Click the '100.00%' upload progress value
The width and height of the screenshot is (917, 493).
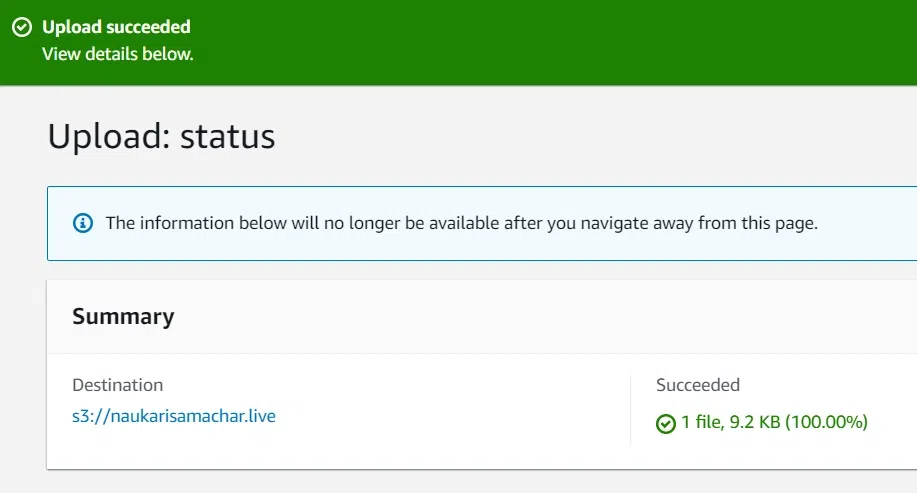(x=826, y=423)
